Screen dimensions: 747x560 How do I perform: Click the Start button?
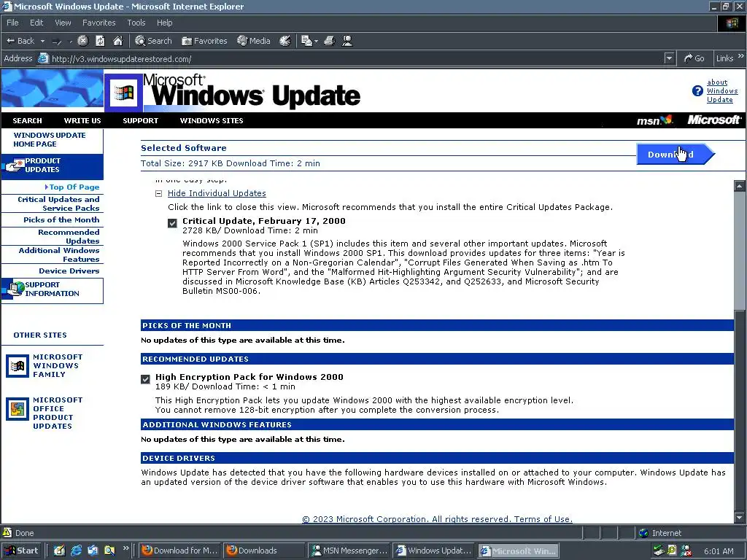[21, 551]
